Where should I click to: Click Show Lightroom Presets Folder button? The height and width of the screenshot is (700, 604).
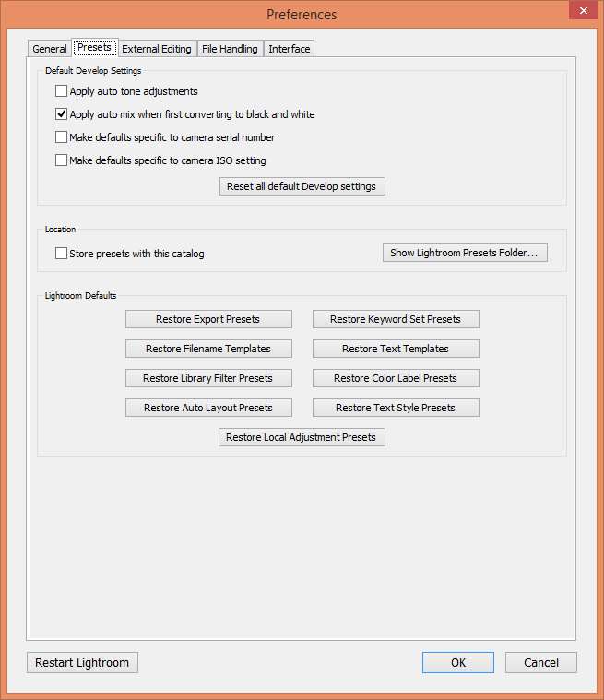(x=465, y=253)
